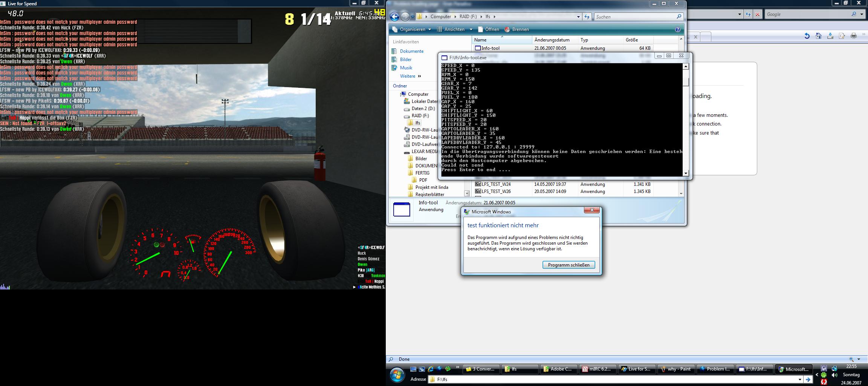Expand Explorer address bar history dropdown

(578, 17)
